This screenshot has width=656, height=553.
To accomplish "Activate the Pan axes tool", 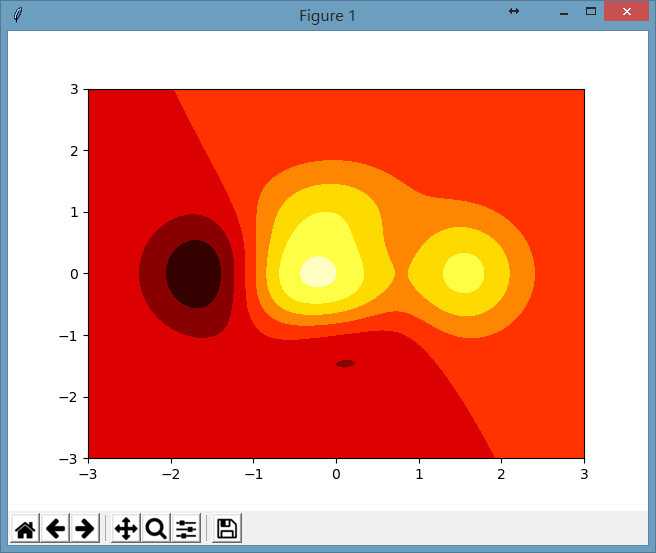I will point(126,528).
